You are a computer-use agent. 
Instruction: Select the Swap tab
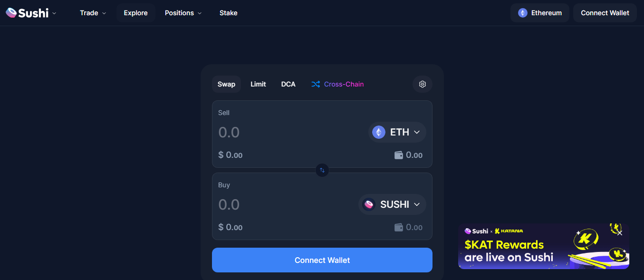click(x=226, y=84)
